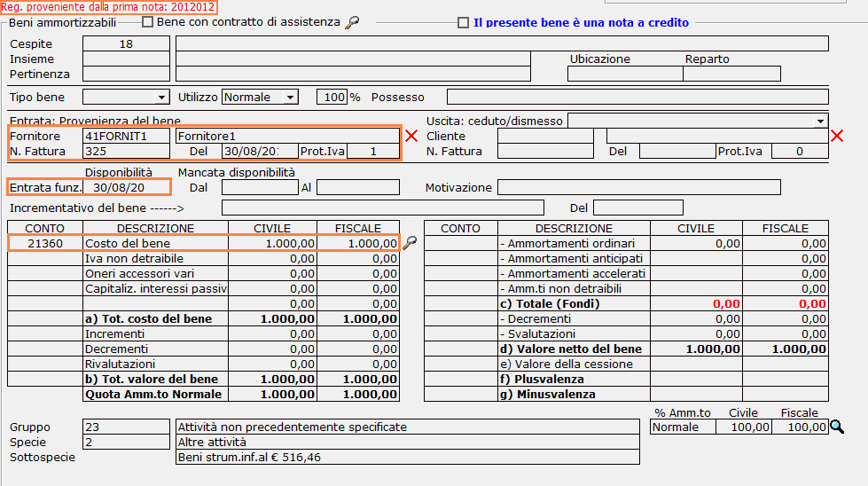The width and height of the screenshot is (868, 486).
Task: Click Reg. proveniente dalla prima nota text
Action: (108, 7)
